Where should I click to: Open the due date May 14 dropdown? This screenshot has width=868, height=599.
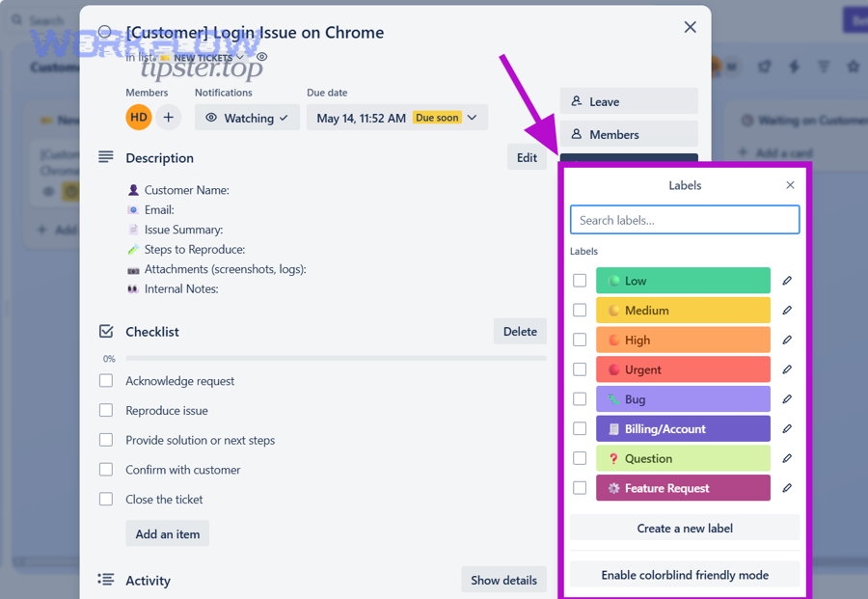(397, 118)
